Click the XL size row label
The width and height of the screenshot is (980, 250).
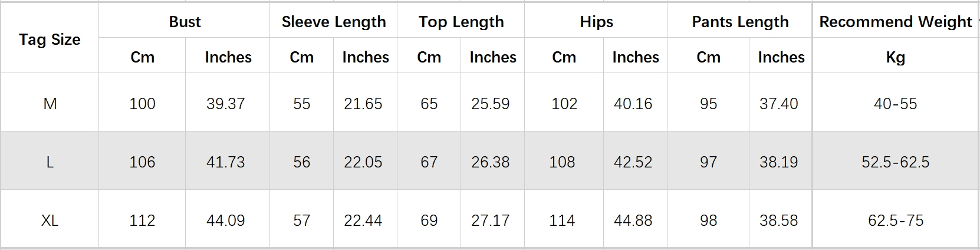tap(50, 221)
